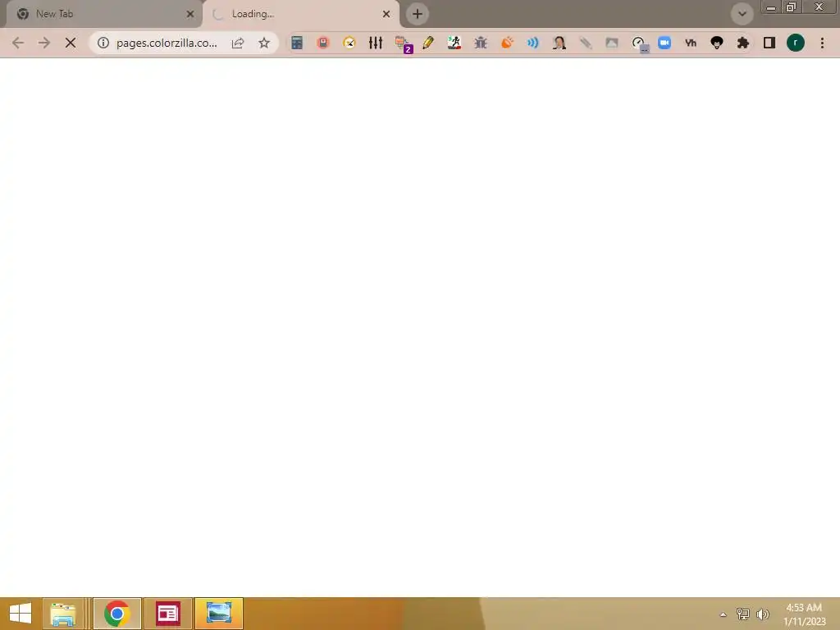Switch to the Loading... tab
The width and height of the screenshot is (840, 630).
[x=300, y=14]
